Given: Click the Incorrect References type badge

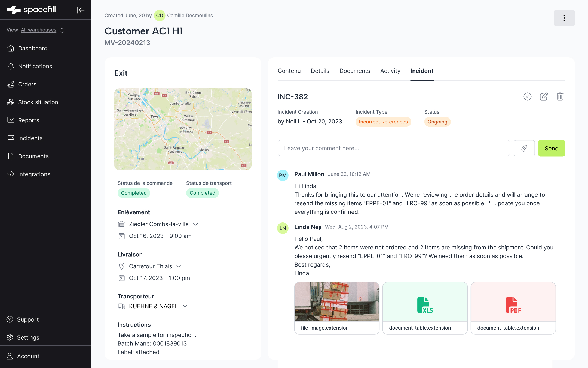Looking at the screenshot, I should (383, 122).
